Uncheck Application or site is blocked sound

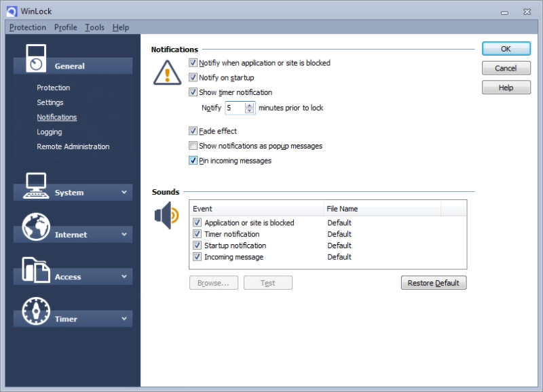pos(197,222)
